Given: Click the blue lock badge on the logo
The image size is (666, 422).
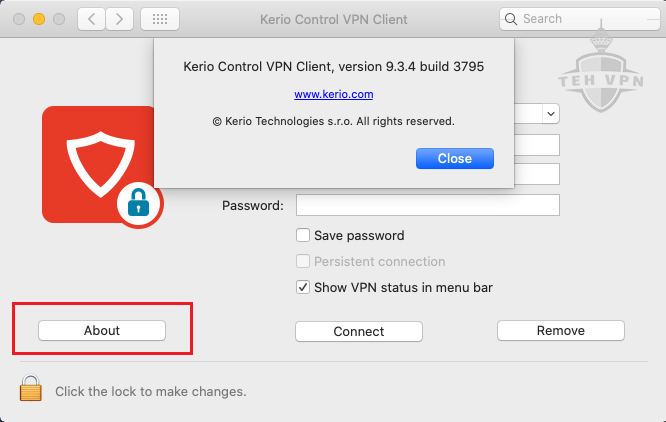Looking at the screenshot, I should click(139, 203).
